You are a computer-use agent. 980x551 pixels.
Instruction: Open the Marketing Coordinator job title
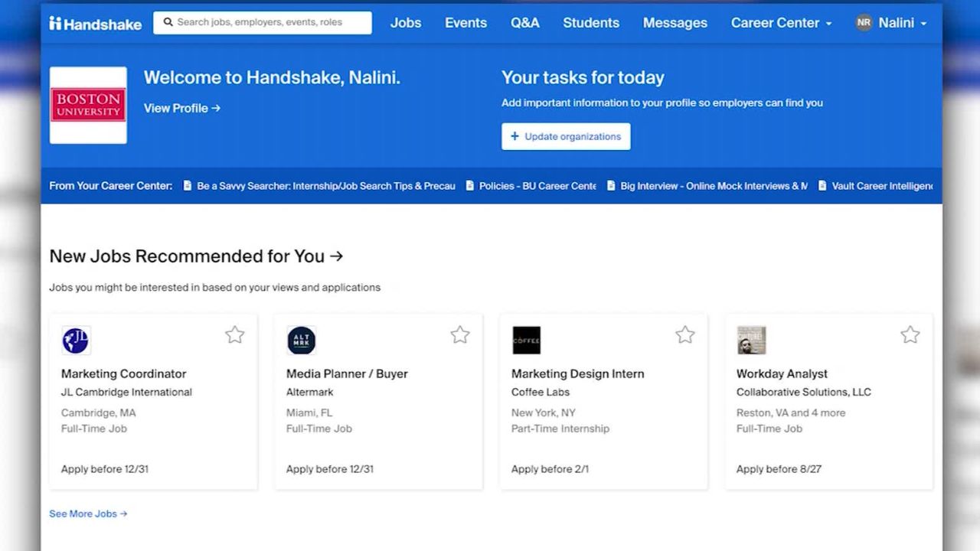[124, 373]
